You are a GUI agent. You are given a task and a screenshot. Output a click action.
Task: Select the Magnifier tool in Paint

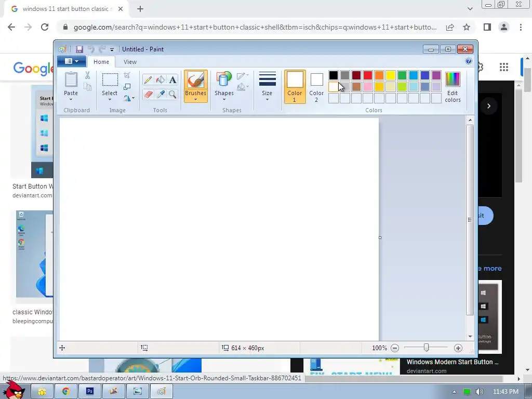(172, 94)
